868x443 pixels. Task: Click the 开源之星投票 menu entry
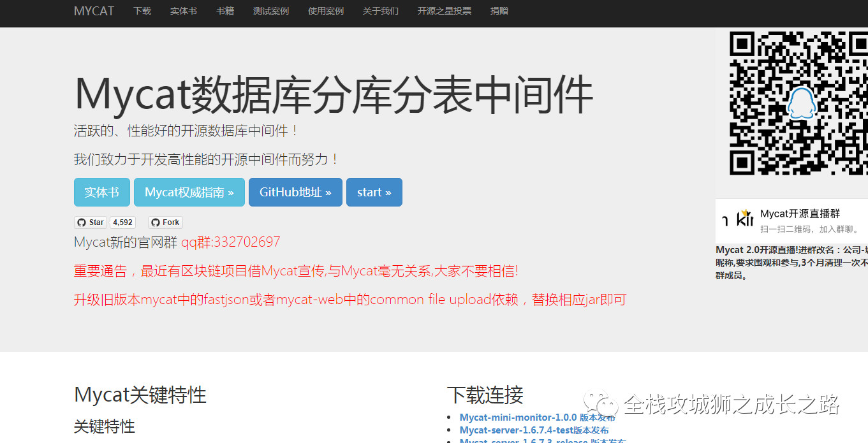(x=443, y=11)
